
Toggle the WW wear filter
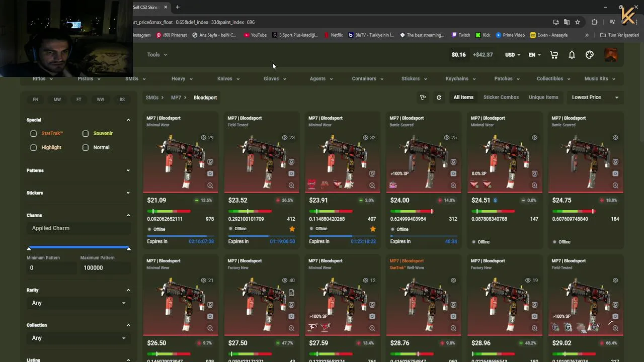tap(101, 100)
